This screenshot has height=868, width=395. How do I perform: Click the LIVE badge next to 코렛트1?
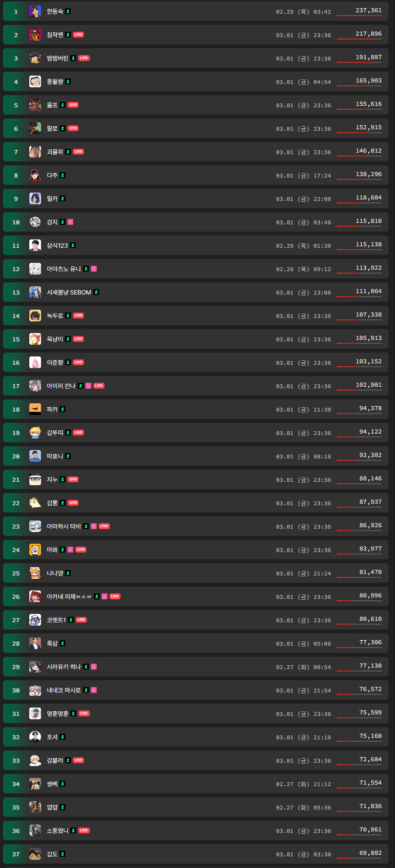[x=81, y=620]
